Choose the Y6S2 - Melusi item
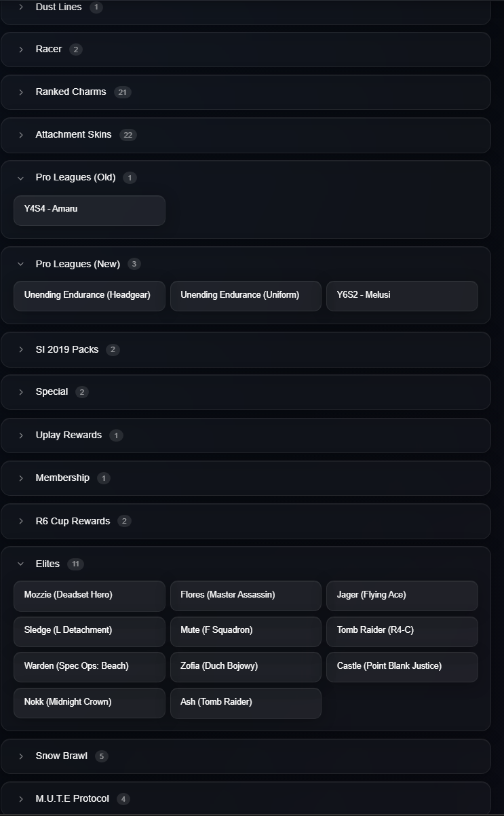 [x=402, y=296]
